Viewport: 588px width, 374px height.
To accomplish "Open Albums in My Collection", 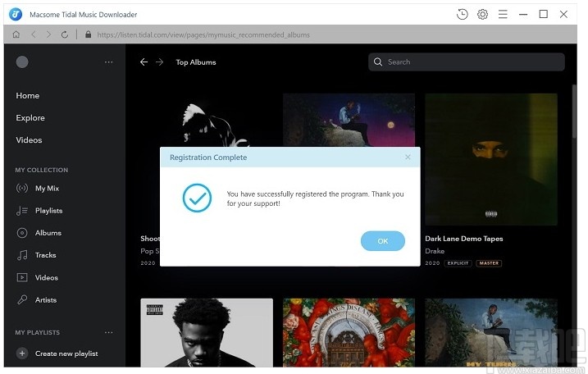I will pyautogui.click(x=48, y=233).
